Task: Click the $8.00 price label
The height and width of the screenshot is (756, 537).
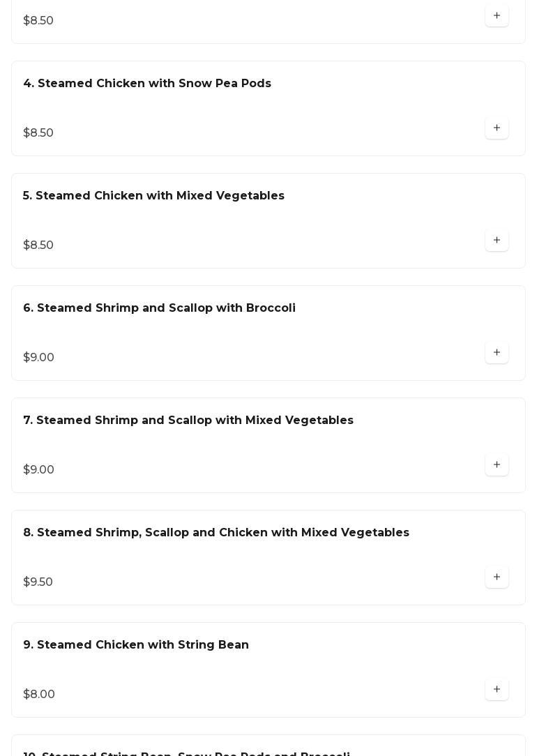Action: [x=39, y=695]
